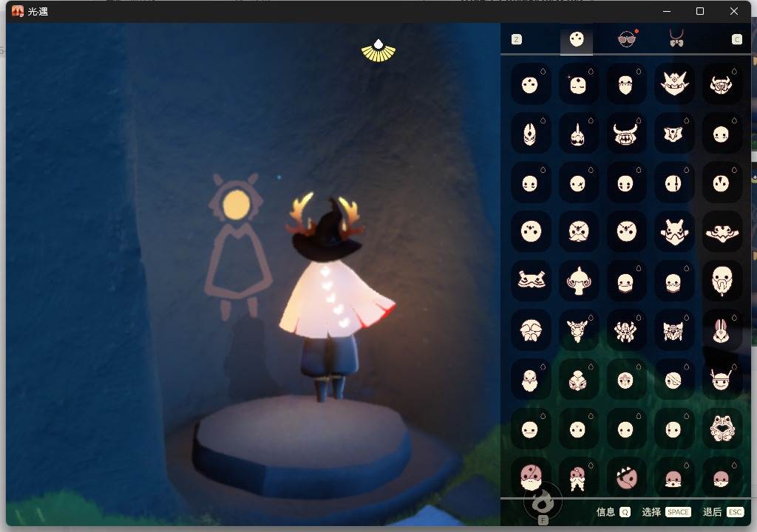Select the pink-eyed mask with topknot

tap(578, 381)
